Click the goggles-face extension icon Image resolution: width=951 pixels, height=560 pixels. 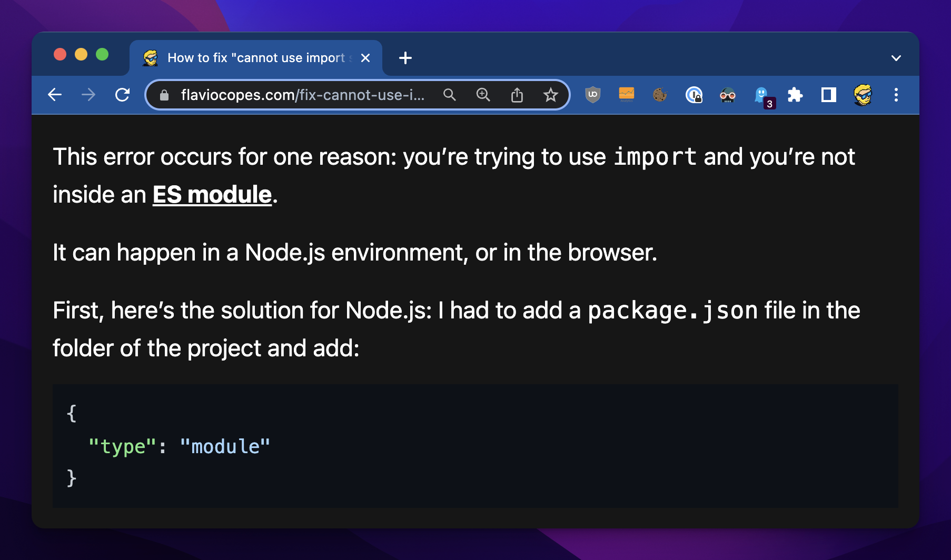click(x=727, y=95)
